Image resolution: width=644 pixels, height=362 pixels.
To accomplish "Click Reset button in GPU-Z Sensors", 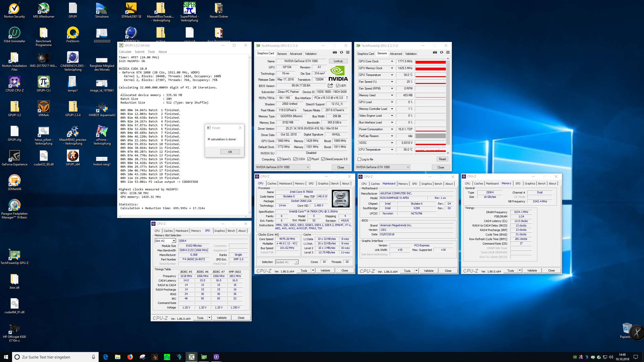I will point(442,159).
